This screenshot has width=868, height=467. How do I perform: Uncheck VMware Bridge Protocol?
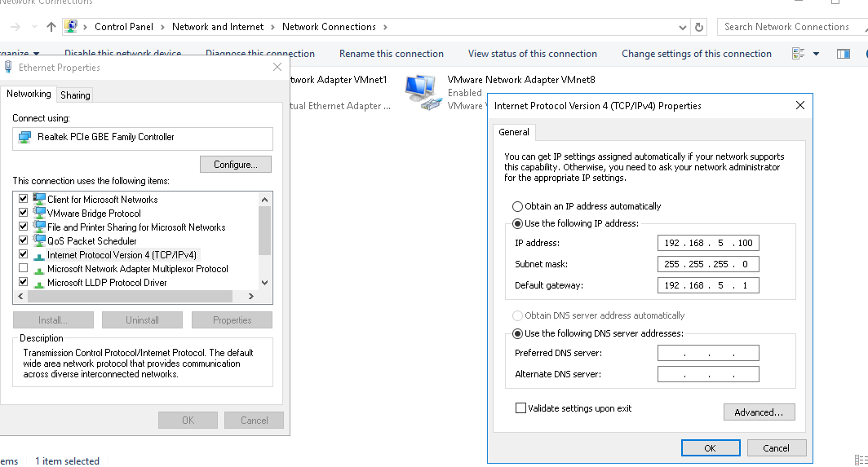[x=23, y=213]
